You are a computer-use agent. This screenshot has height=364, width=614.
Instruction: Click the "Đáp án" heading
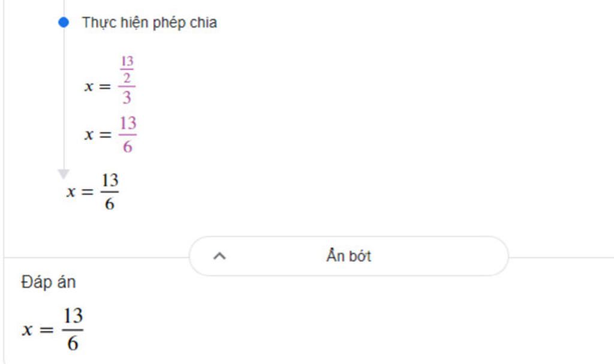click(x=49, y=282)
